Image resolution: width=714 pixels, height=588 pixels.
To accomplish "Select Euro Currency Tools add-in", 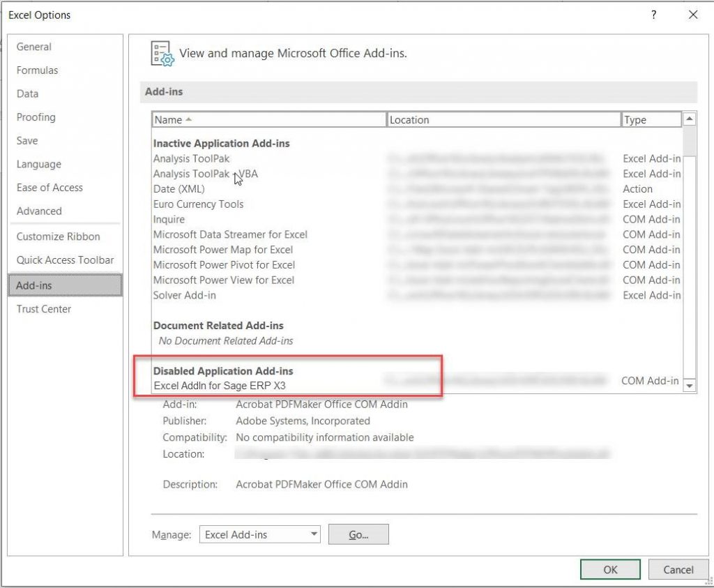I will 417,204.
